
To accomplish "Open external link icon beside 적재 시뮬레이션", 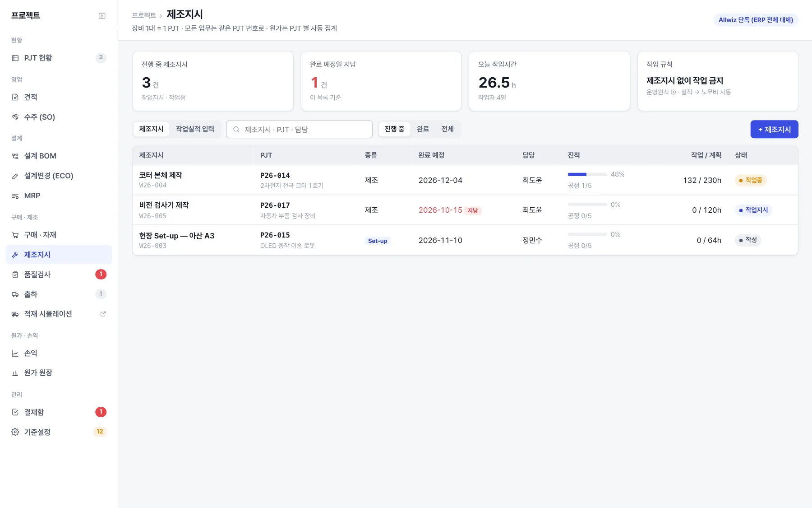I will pyautogui.click(x=103, y=314).
